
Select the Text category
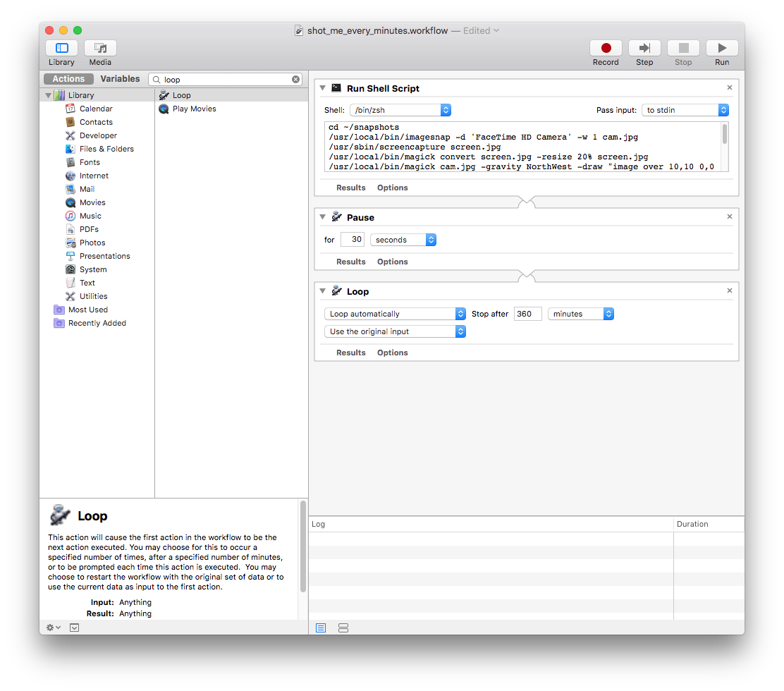tap(87, 283)
